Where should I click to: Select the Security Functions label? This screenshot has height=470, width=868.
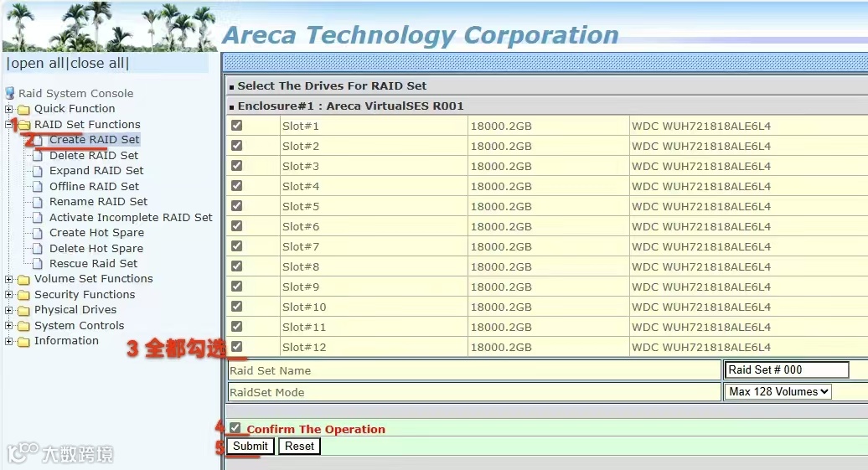[x=85, y=295]
